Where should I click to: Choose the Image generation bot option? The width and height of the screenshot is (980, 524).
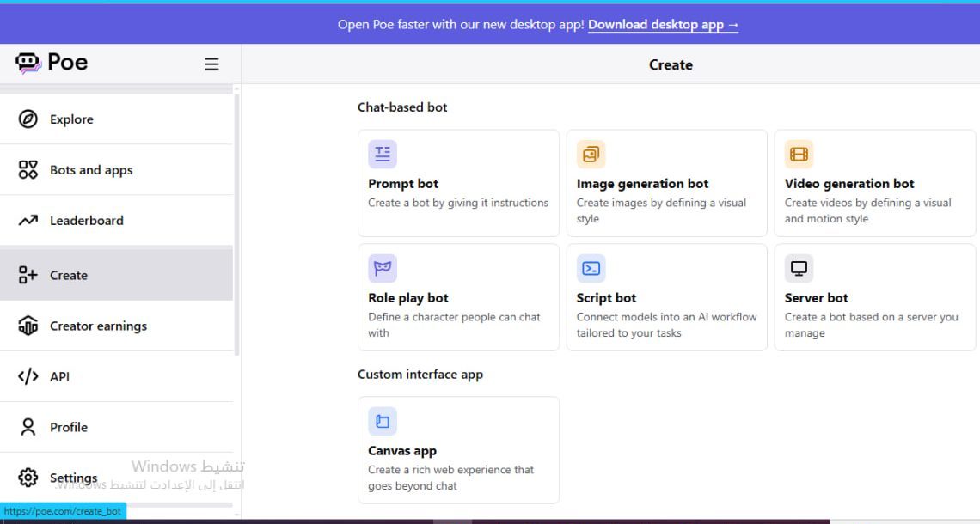coord(665,183)
